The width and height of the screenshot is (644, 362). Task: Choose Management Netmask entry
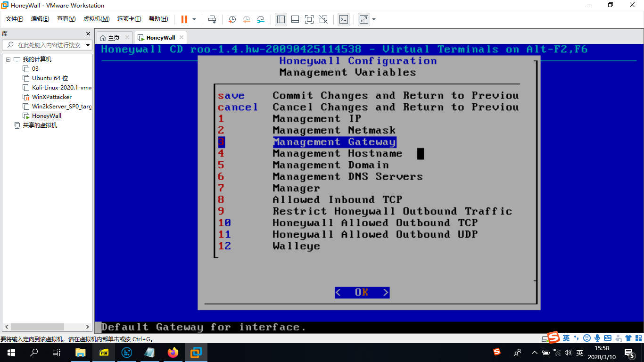pos(334,130)
